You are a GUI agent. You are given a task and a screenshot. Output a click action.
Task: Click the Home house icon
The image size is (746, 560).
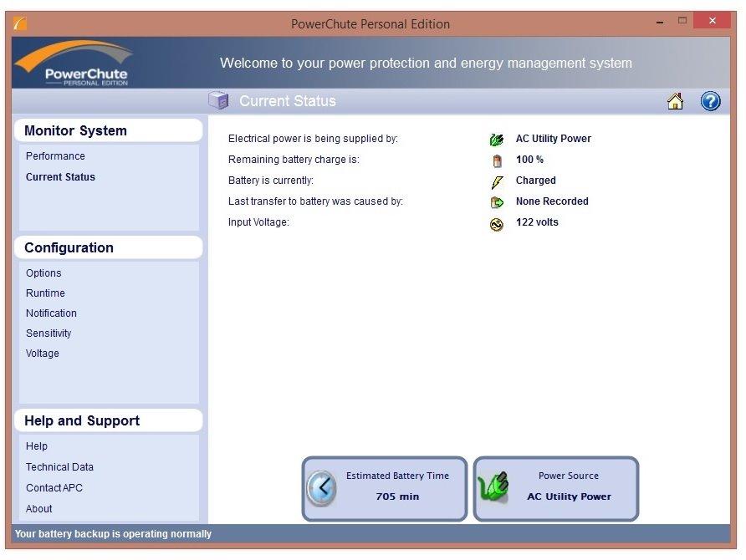click(x=675, y=101)
